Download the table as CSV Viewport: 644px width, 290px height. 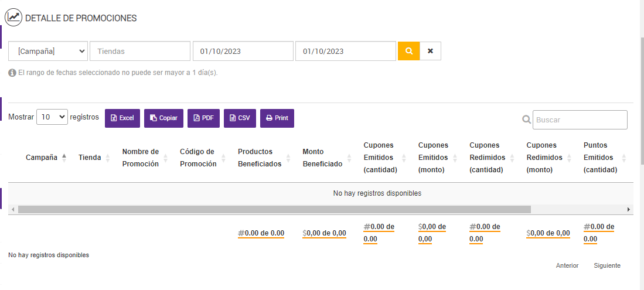240,118
